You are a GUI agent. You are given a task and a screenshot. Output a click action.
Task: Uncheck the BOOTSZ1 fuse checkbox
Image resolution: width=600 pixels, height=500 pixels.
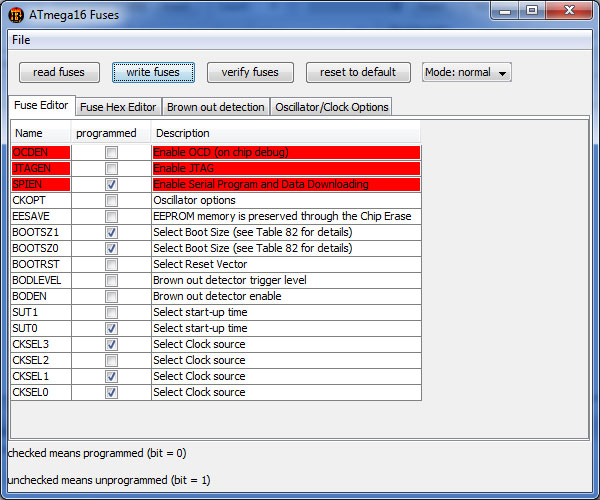tap(111, 233)
